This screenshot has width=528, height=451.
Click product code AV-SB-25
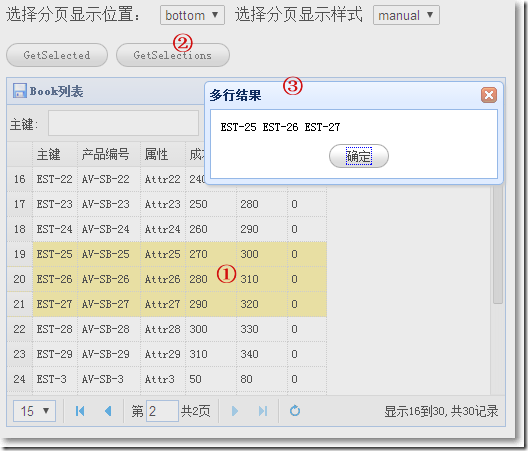[x=105, y=254]
